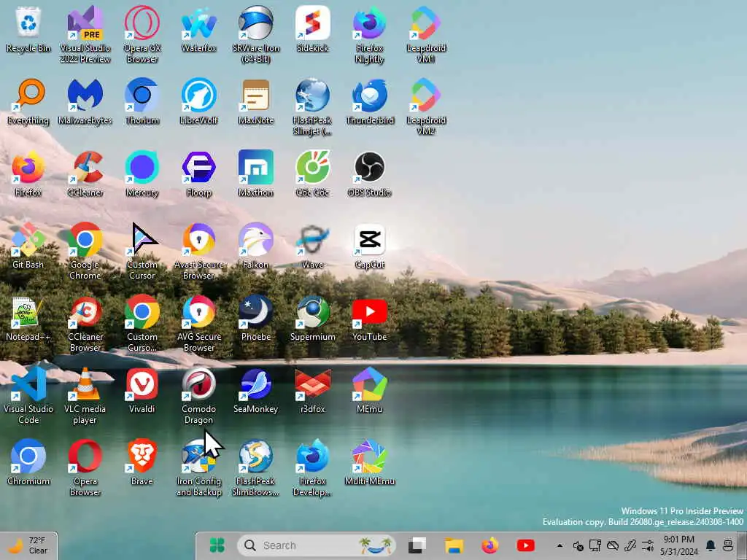
Task: Expand the hidden tray icons arrow
Action: tap(560, 545)
